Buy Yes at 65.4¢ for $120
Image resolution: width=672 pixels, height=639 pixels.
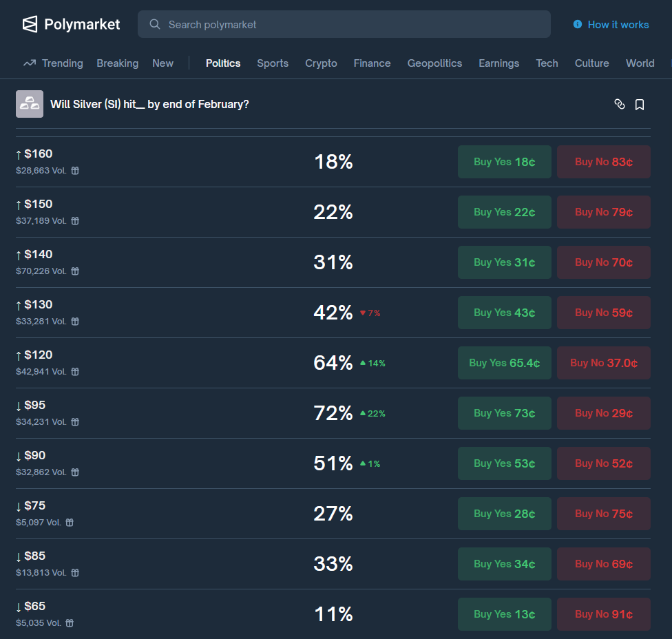tap(505, 363)
